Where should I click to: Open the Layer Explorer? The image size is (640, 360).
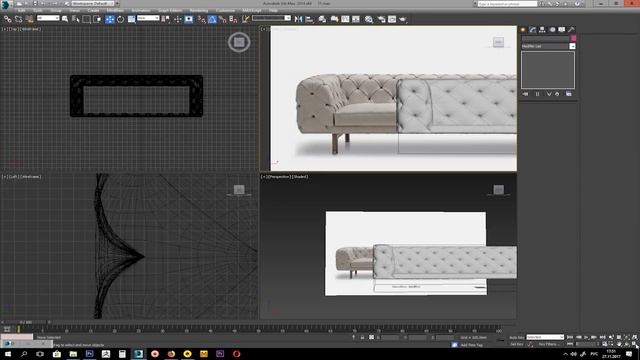[322, 19]
